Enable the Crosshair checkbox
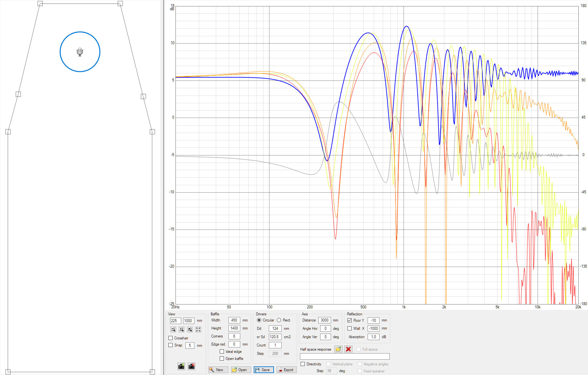The height and width of the screenshot is (375, 588). coord(171,338)
